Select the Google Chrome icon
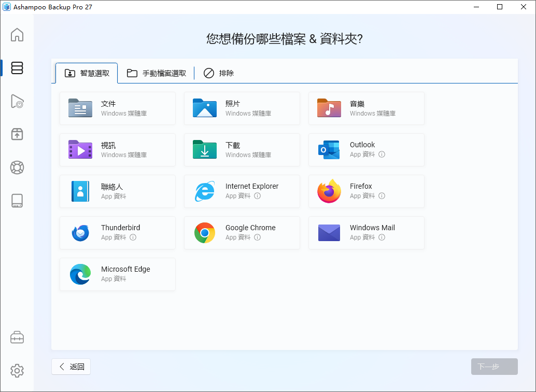Viewport: 536px width, 392px height. (x=205, y=233)
